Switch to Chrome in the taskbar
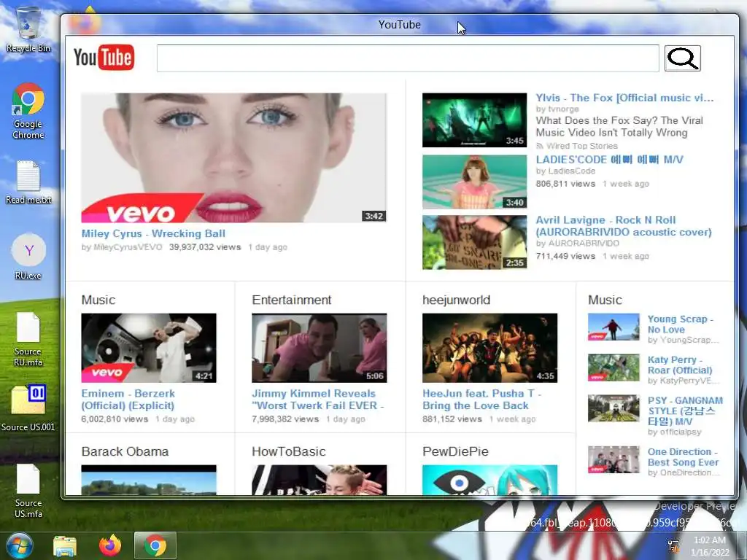Image resolution: width=747 pixels, height=560 pixels. point(155,545)
